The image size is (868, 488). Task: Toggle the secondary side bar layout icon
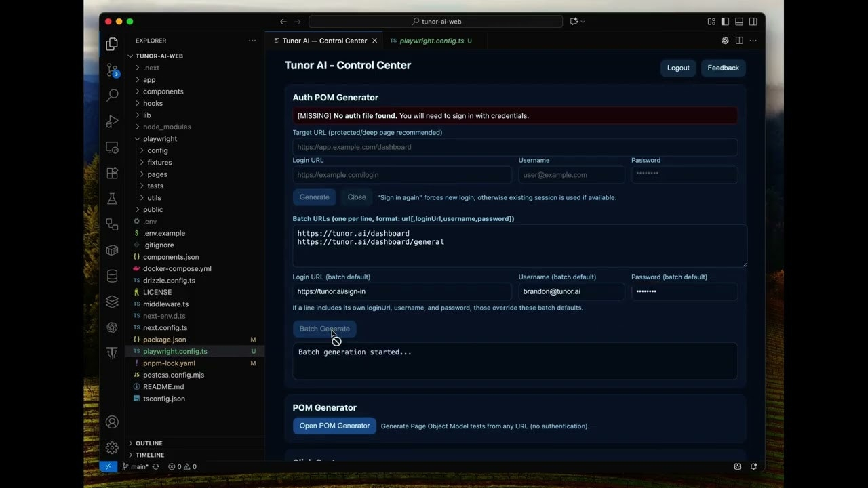[x=753, y=22]
